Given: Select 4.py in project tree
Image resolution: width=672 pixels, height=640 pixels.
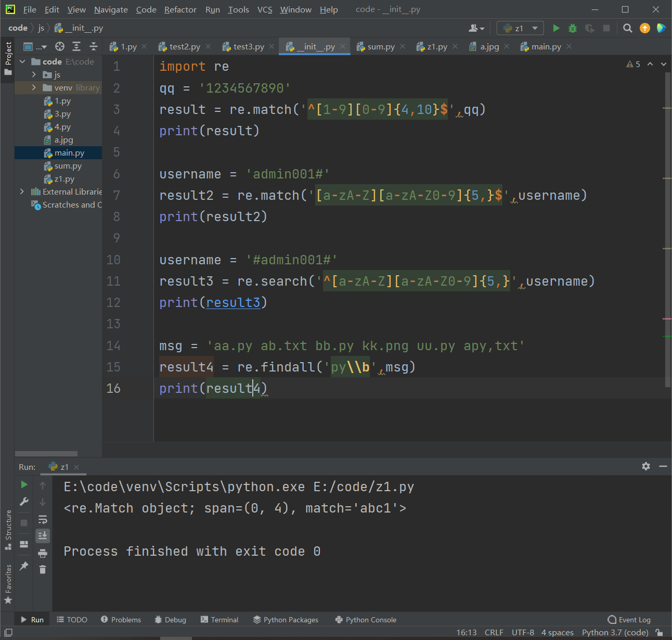Looking at the screenshot, I should coord(57,127).
